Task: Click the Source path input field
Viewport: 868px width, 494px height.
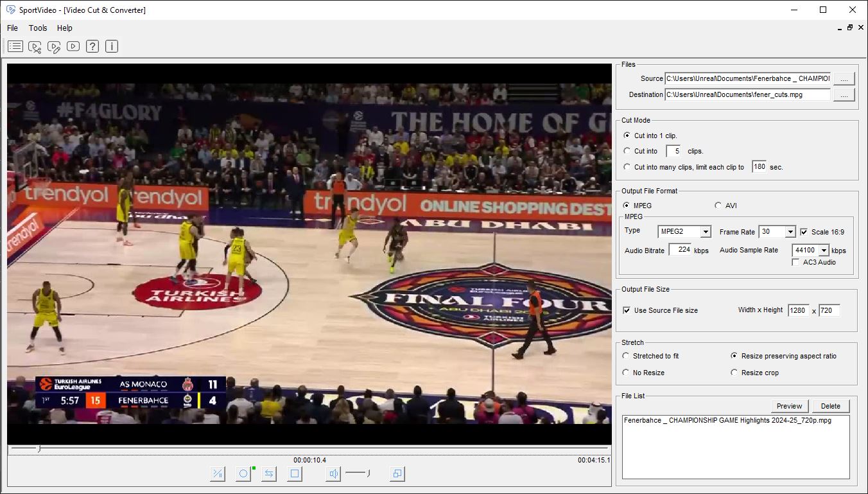Action: pos(748,78)
